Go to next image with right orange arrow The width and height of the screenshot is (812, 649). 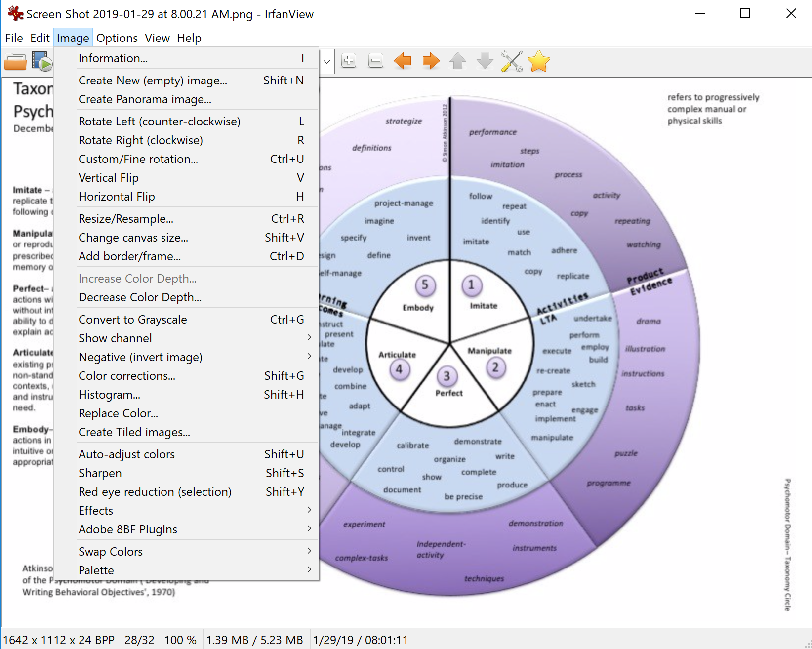pyautogui.click(x=431, y=61)
